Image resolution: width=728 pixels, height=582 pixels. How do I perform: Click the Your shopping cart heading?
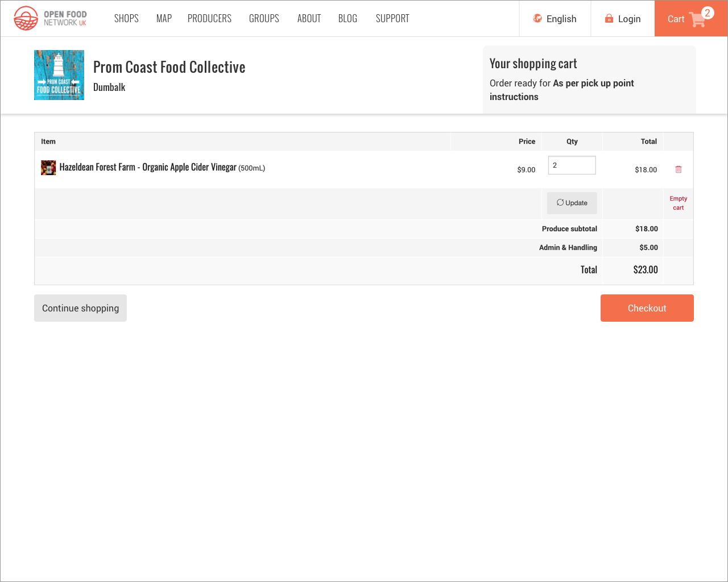[x=533, y=64]
